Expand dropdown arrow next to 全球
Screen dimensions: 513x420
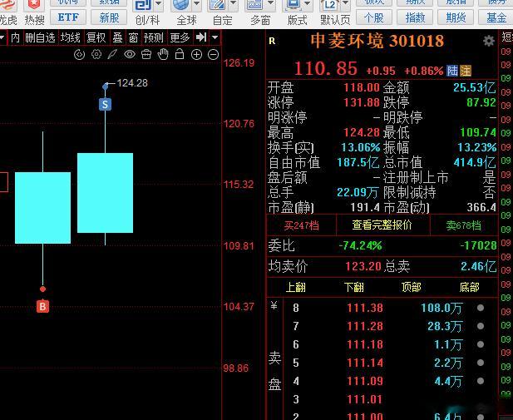[x=196, y=4]
